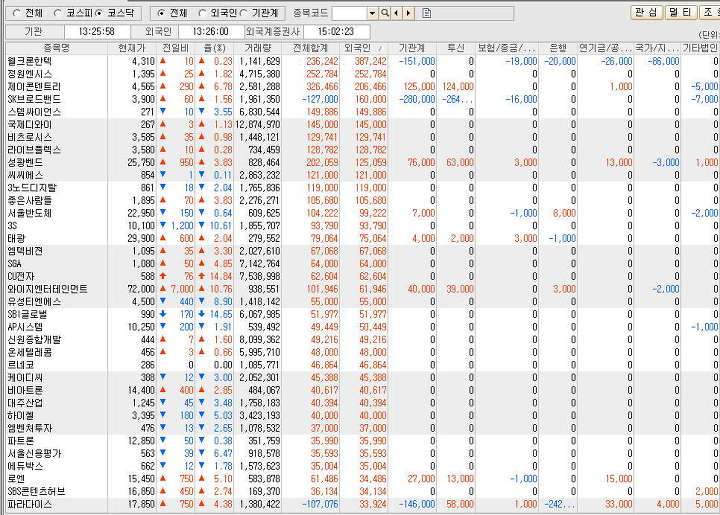Select the 스템싸이언스 row
The image size is (720, 515).
[363, 112]
